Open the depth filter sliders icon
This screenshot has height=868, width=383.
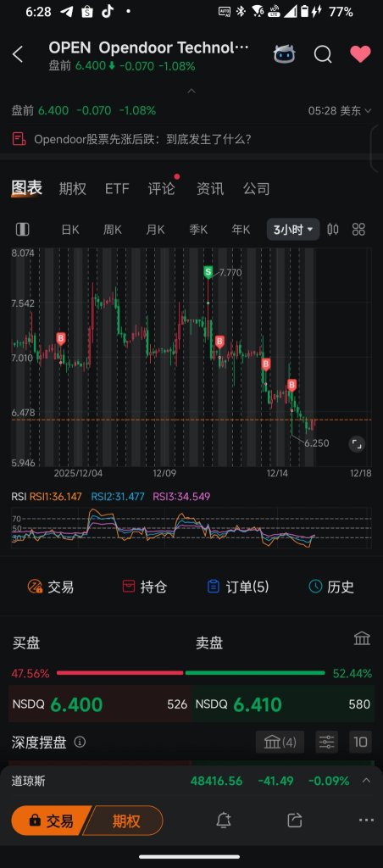(326, 742)
